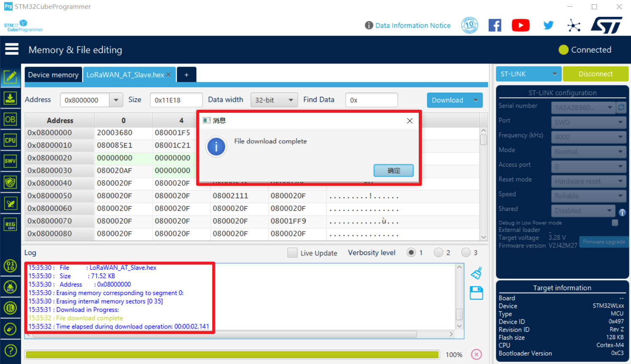Click the Disconnect button
The image size is (631, 364).
596,74
